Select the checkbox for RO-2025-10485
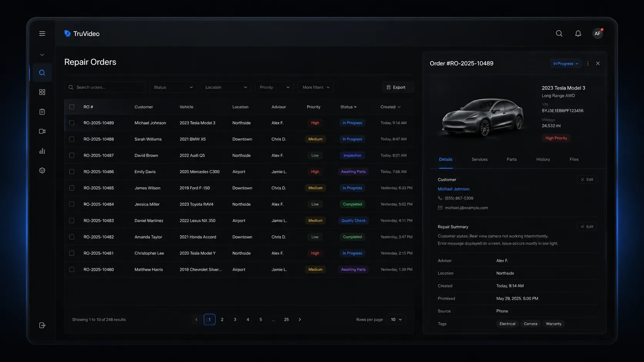This screenshot has height=362, width=644. tap(72, 188)
